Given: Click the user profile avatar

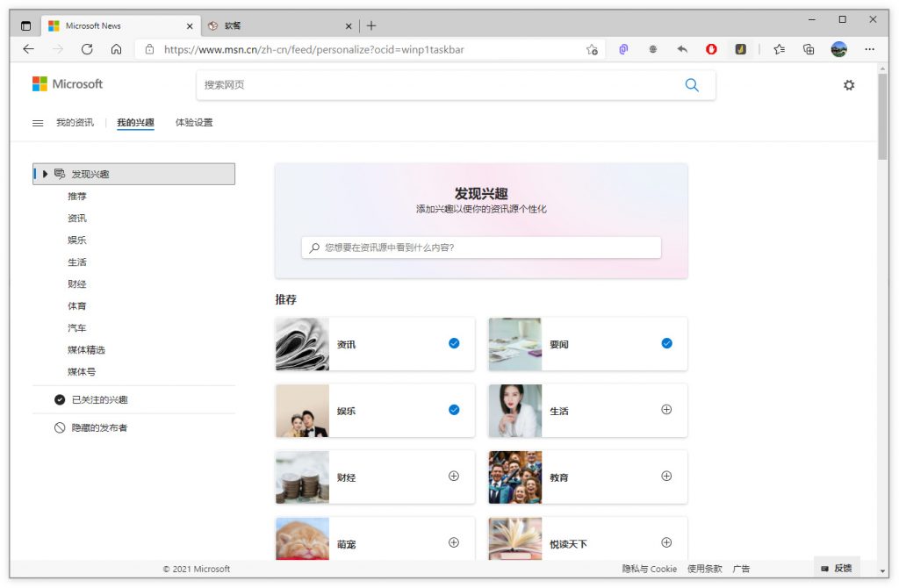Looking at the screenshot, I should (x=838, y=50).
